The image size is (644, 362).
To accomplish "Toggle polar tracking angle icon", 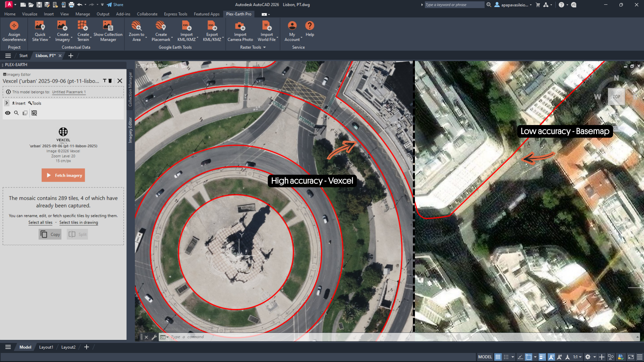I will (520, 357).
